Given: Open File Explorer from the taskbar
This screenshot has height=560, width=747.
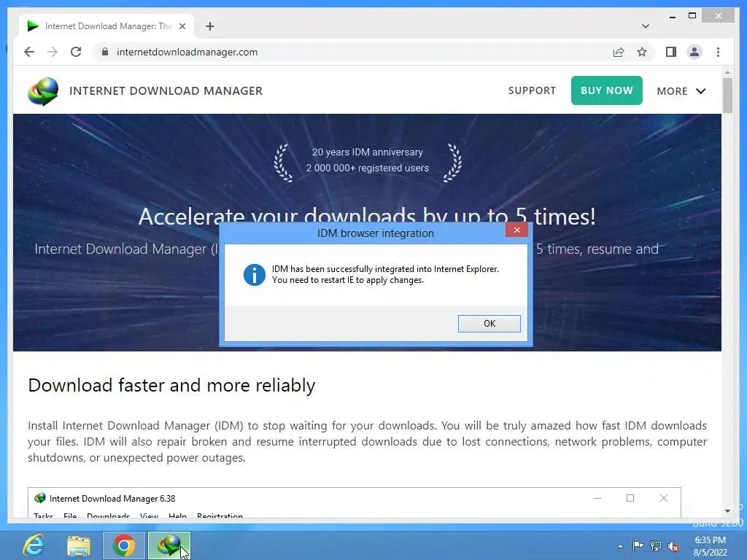Looking at the screenshot, I should pos(79,545).
